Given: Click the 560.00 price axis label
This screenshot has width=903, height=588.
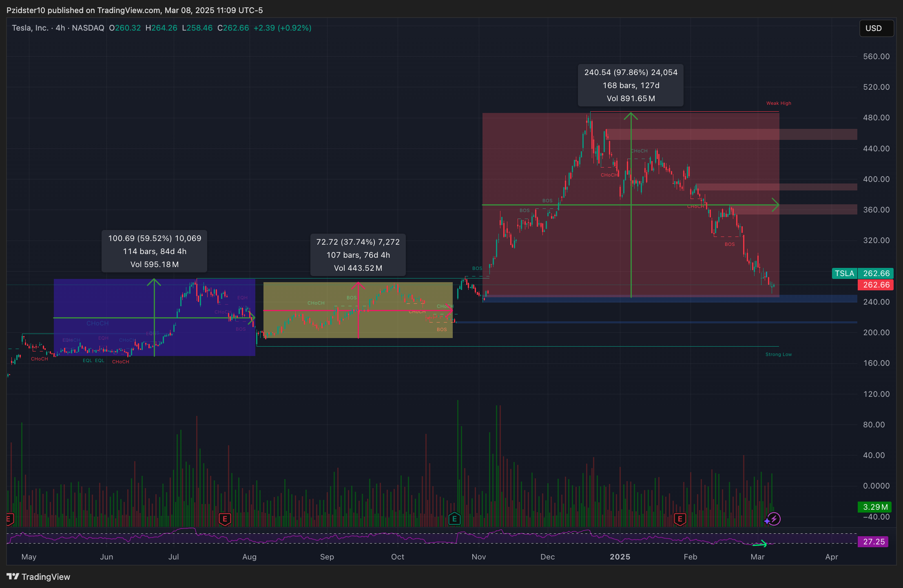Looking at the screenshot, I should [876, 56].
